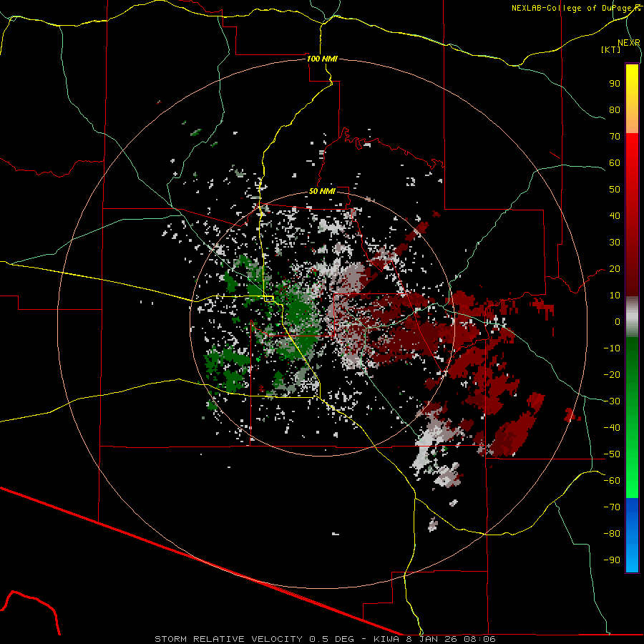Click the 40 value on the velocity scale
This screenshot has height=644, width=644.
(x=615, y=216)
